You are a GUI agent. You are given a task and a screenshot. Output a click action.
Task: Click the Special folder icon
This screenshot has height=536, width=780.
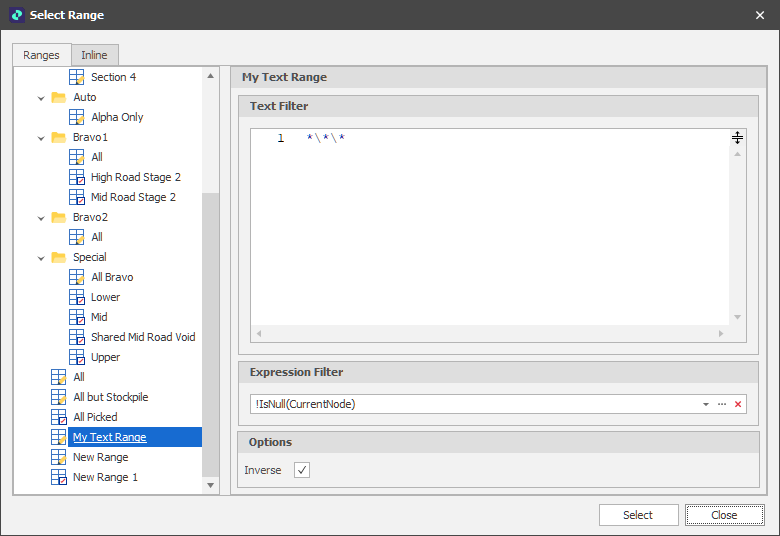[x=59, y=257]
